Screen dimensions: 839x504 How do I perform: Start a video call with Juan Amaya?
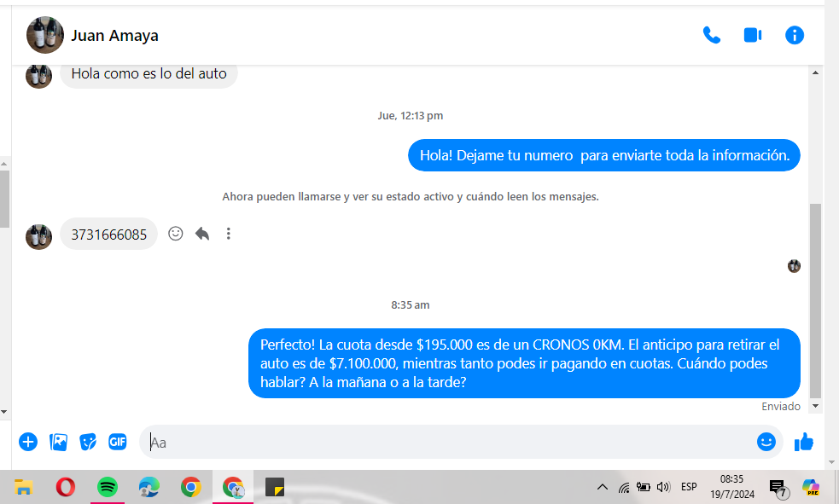click(x=752, y=35)
